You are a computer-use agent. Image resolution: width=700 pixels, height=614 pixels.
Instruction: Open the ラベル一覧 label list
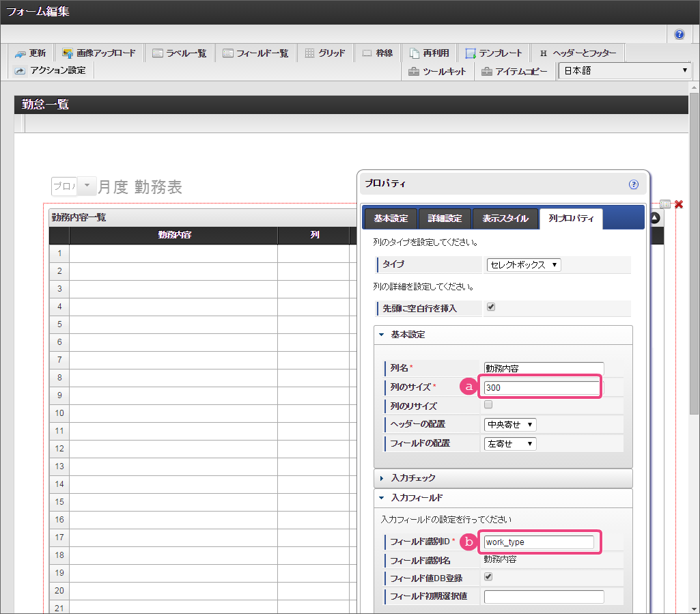pyautogui.click(x=179, y=53)
